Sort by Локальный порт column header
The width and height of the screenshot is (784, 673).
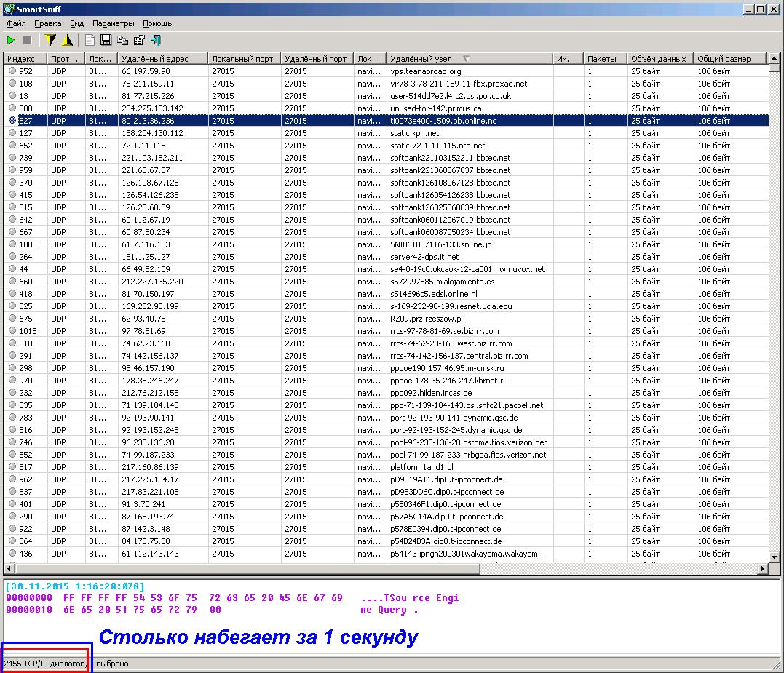(244, 59)
